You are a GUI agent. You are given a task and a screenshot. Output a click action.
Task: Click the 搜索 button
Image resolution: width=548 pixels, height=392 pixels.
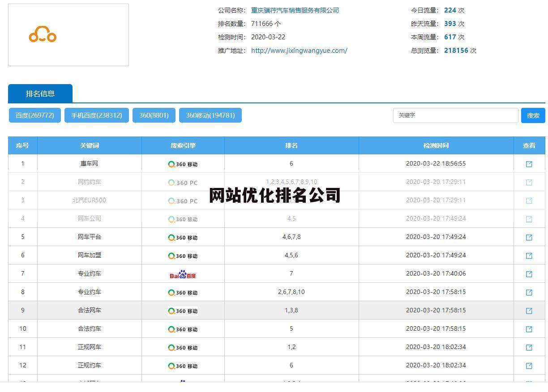[x=533, y=115]
